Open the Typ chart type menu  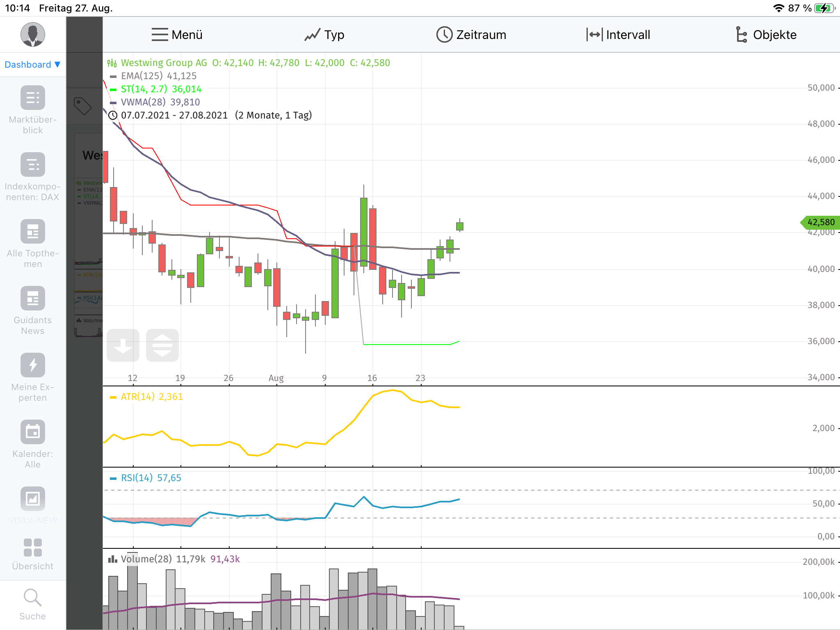[x=324, y=35]
